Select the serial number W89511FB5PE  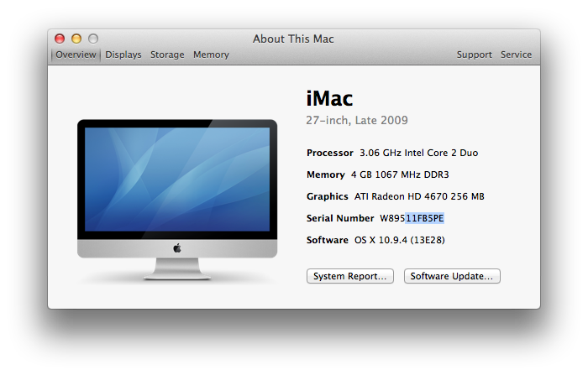point(412,218)
